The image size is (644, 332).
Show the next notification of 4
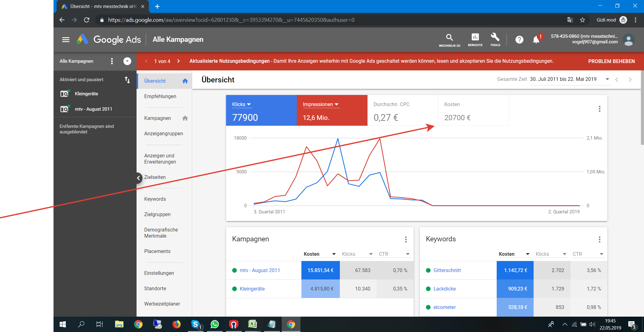[178, 61]
